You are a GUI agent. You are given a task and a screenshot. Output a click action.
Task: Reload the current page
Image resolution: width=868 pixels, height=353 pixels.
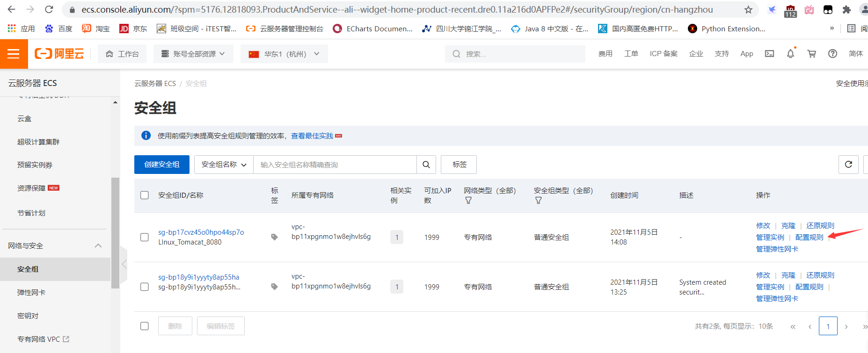click(x=49, y=9)
